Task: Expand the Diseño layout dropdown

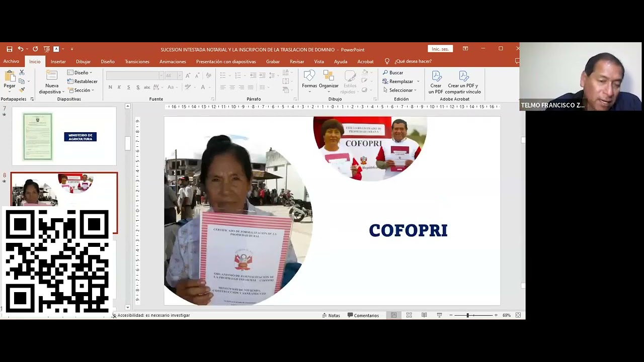Action: pyautogui.click(x=80, y=73)
